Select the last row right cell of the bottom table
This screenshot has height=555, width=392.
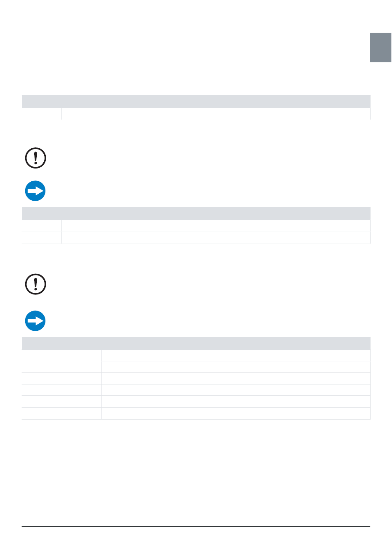coord(236,413)
